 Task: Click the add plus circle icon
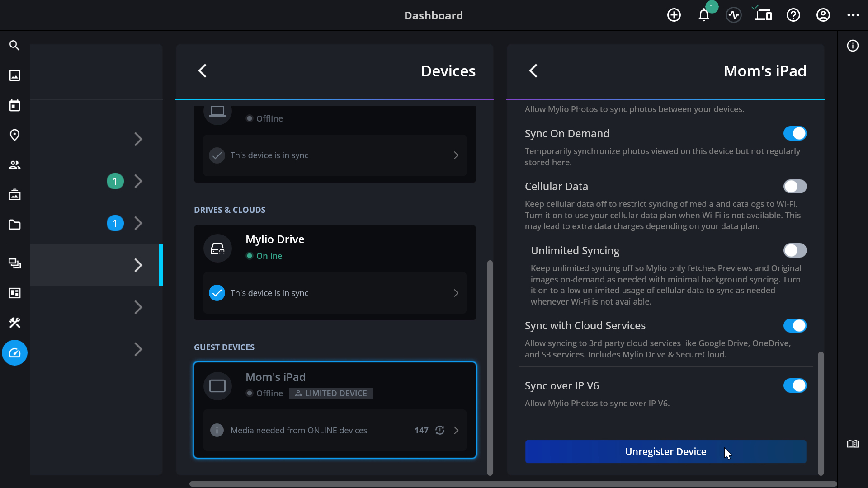674,15
